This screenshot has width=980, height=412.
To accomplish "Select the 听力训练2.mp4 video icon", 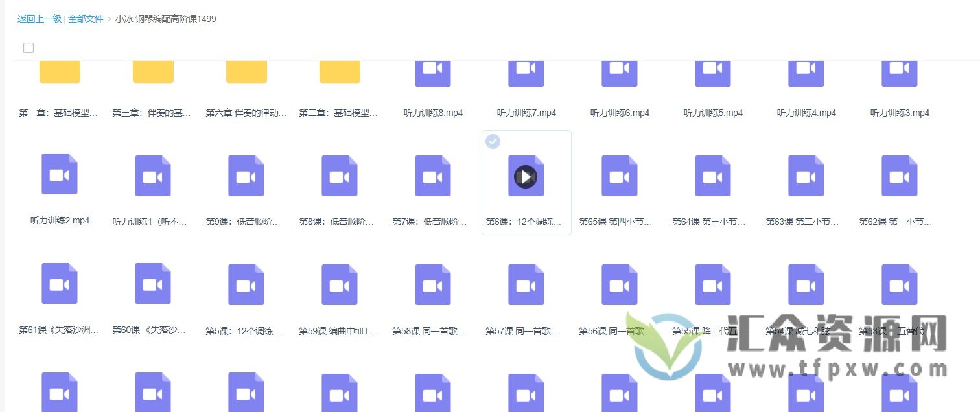I will [60, 174].
